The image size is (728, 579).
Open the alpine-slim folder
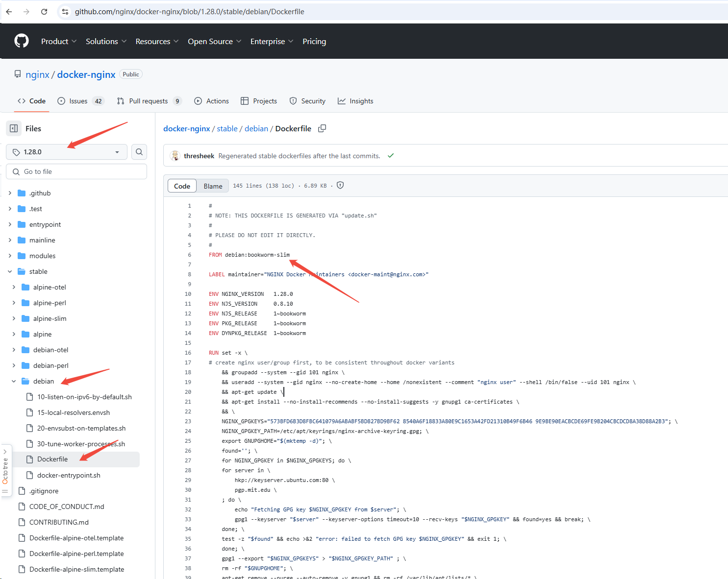pos(50,318)
